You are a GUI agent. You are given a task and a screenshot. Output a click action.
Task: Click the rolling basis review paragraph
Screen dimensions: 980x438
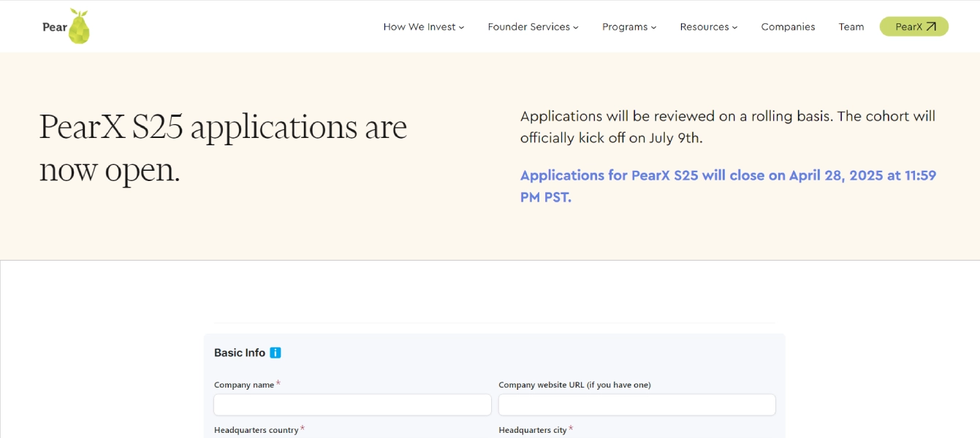coord(728,127)
